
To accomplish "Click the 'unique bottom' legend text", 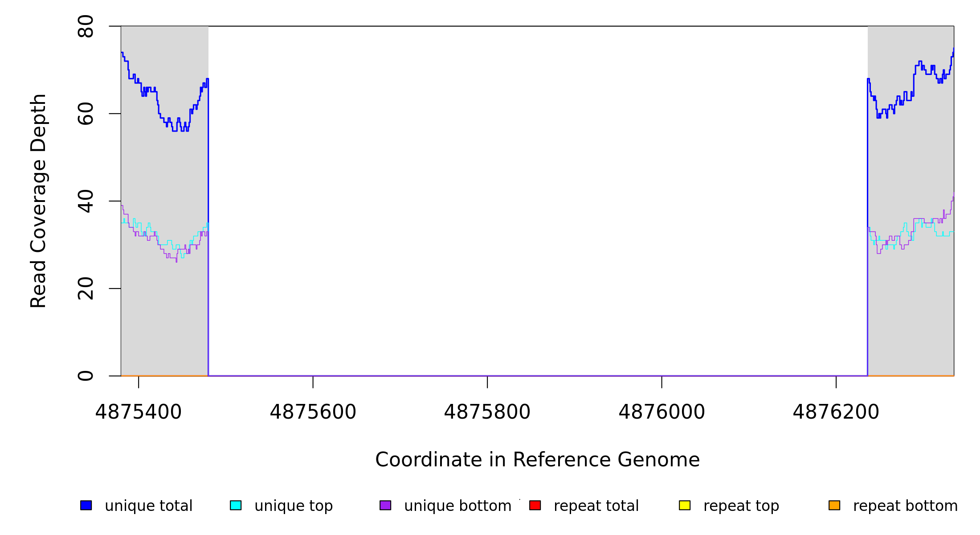I will coord(457,506).
